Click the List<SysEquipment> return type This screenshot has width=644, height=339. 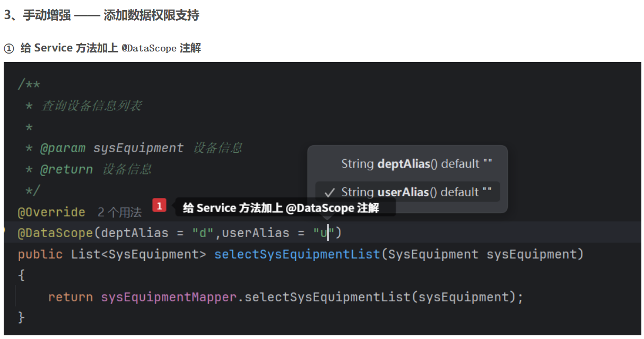(138, 254)
